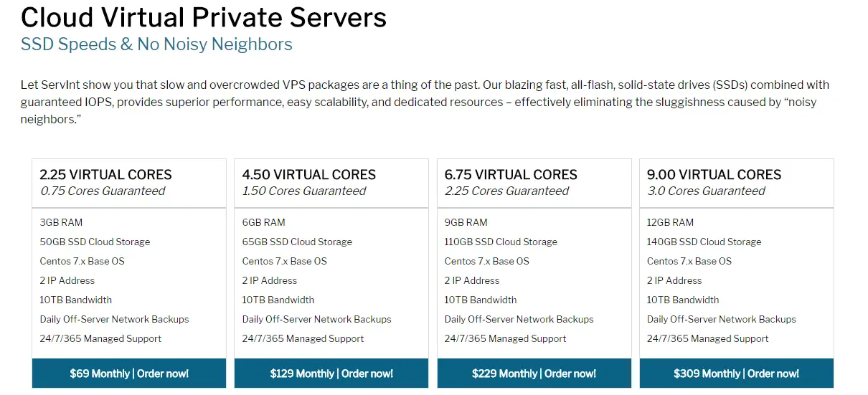This screenshot has width=868, height=395.
Task: Order the $229 Monthly plan
Action: 534,373
